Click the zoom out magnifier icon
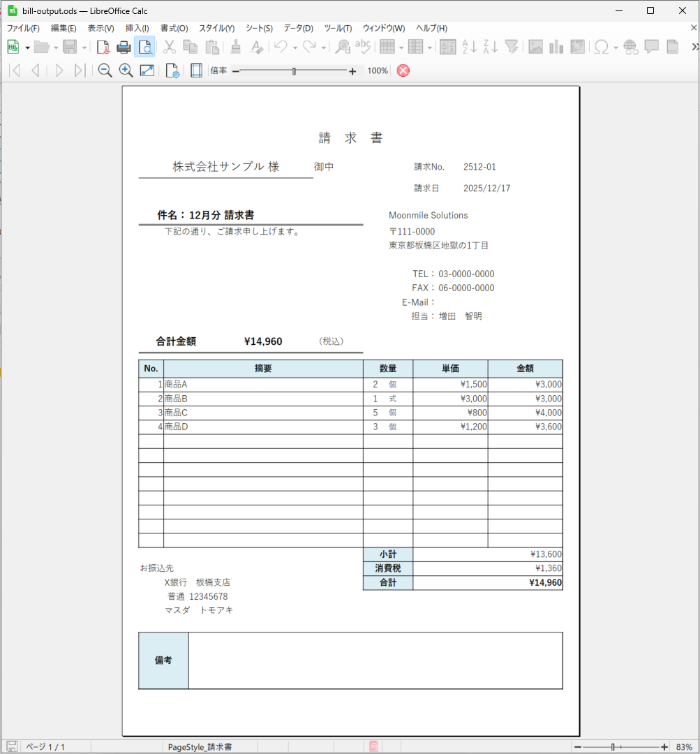 pyautogui.click(x=105, y=71)
